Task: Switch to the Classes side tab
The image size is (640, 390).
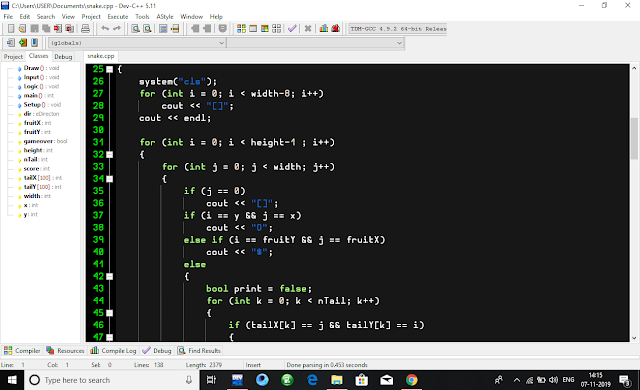Action: [38, 56]
